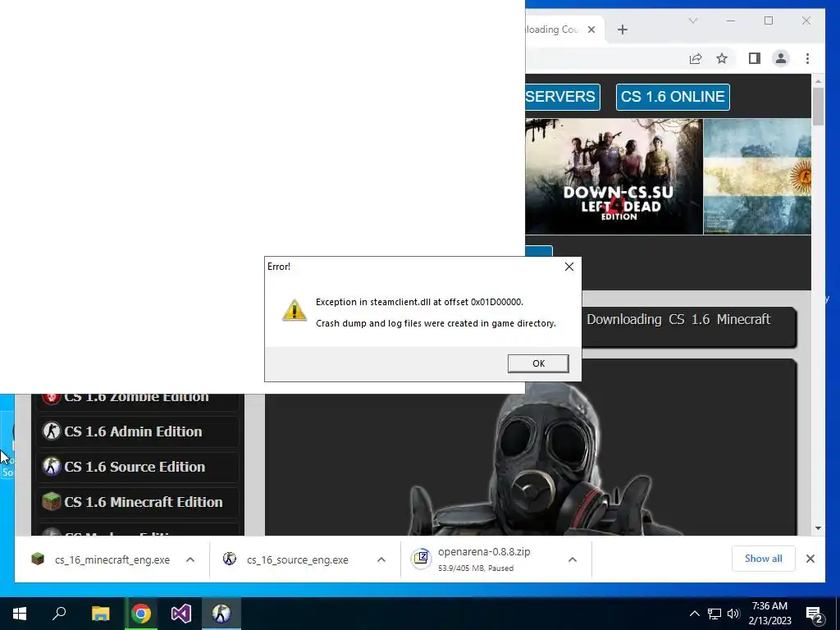
Task: Open the taskbar clock and date
Action: (x=769, y=614)
